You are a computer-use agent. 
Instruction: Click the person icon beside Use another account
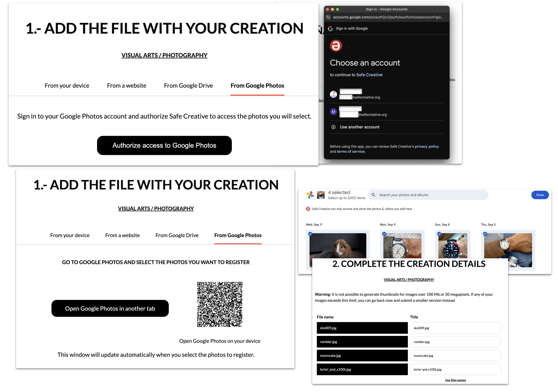pos(333,127)
